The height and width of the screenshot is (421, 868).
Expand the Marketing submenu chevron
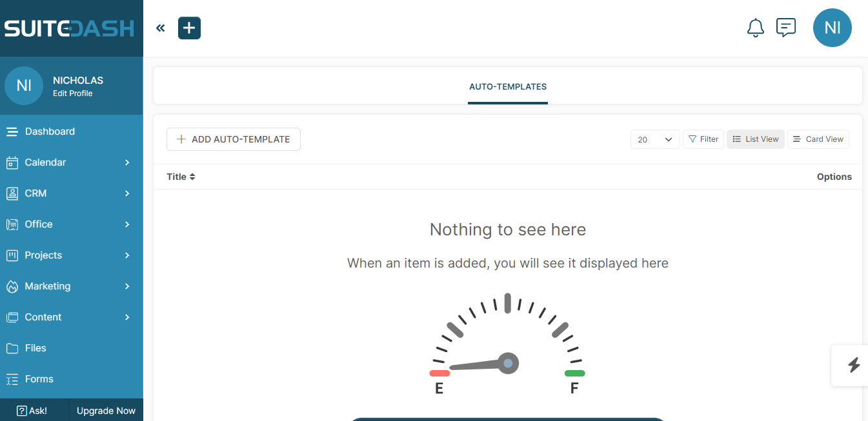click(127, 286)
